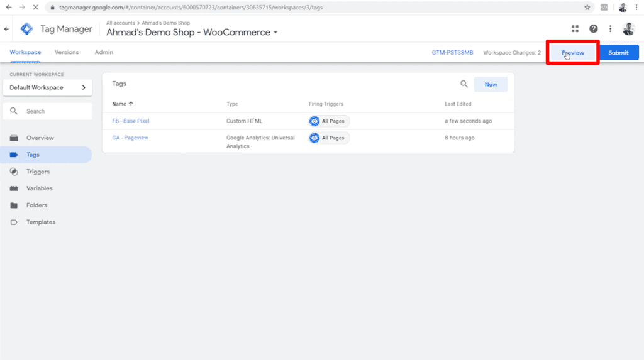Click the Triggers icon in sidebar
Viewport: 644px width, 360px height.
(x=14, y=172)
